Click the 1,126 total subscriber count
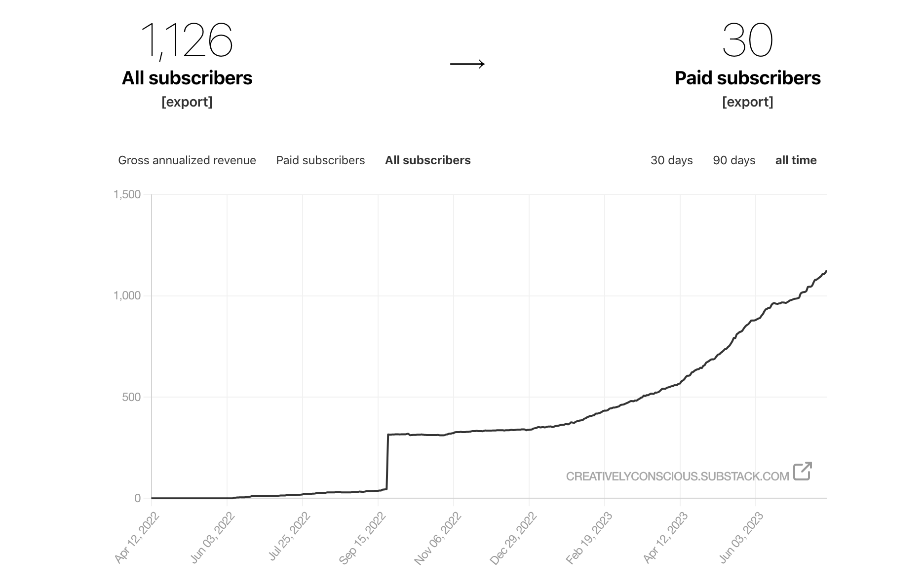 click(x=187, y=40)
